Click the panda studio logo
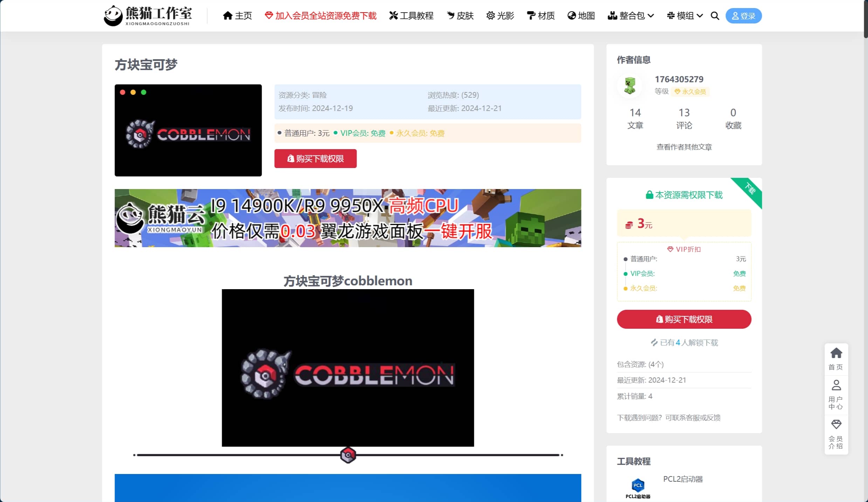Image resolution: width=868 pixels, height=502 pixels. click(147, 16)
